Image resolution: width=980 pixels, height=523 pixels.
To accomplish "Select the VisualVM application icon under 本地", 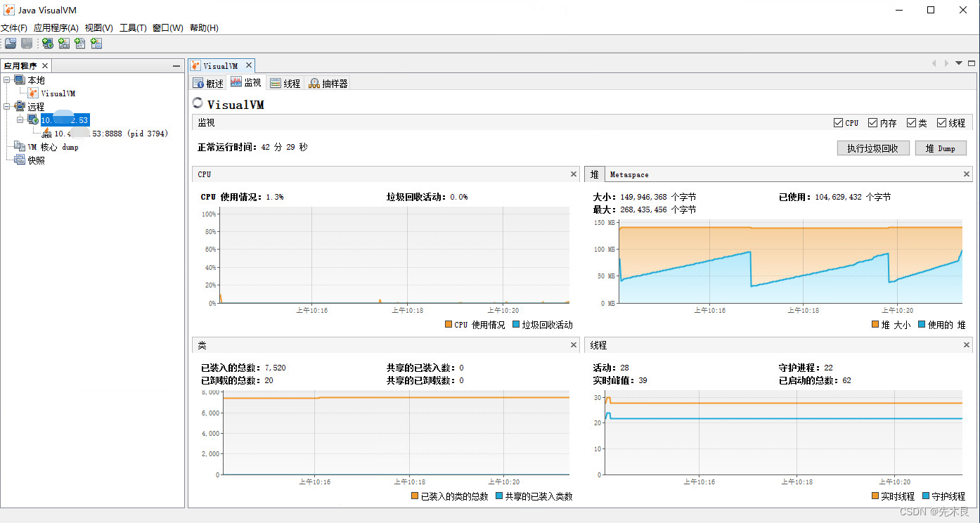I will (x=52, y=93).
